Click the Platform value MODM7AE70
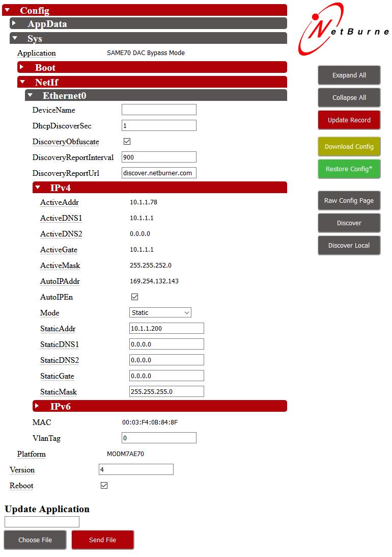Screen dimensions: 392x557 click(126, 454)
